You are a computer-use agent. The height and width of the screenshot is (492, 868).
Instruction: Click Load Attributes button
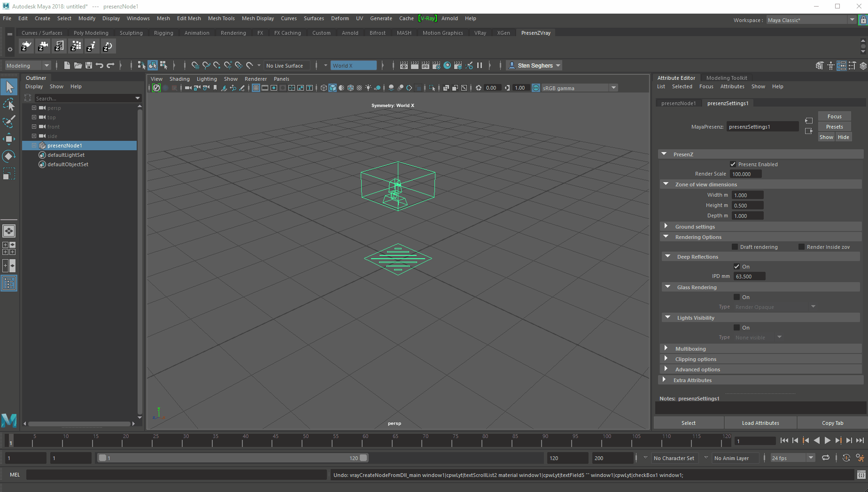click(760, 423)
